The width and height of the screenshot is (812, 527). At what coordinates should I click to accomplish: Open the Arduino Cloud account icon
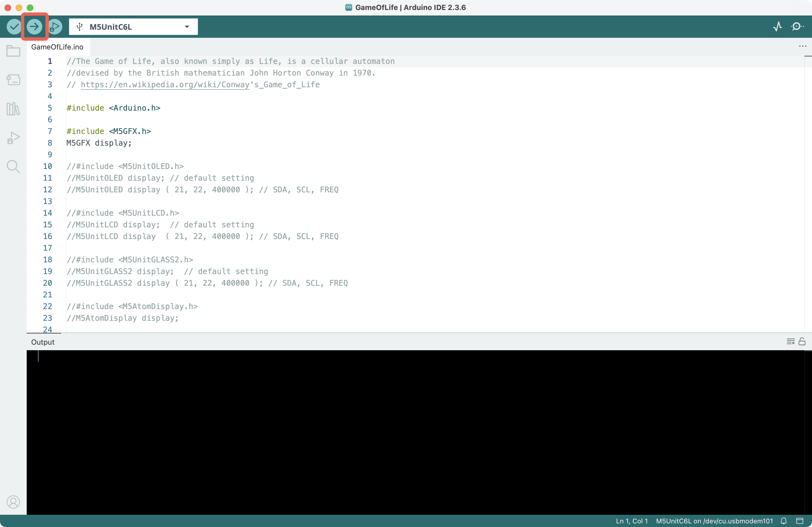(x=13, y=502)
